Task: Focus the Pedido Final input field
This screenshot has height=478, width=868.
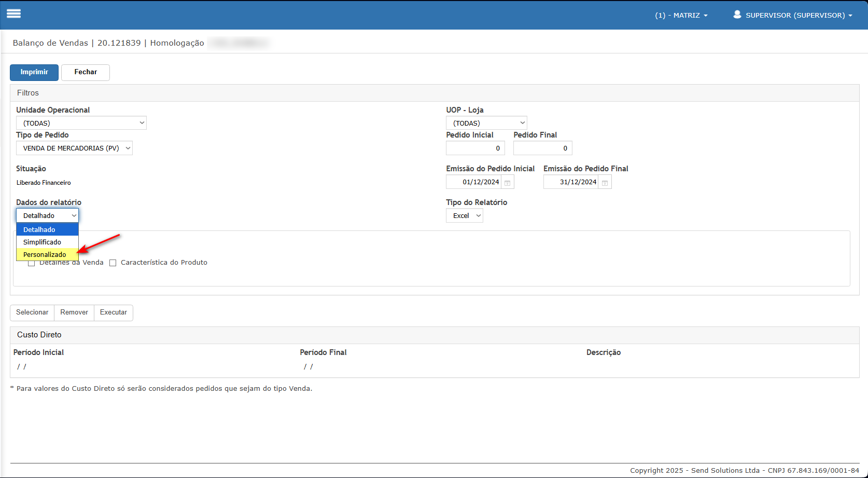Action: click(542, 148)
